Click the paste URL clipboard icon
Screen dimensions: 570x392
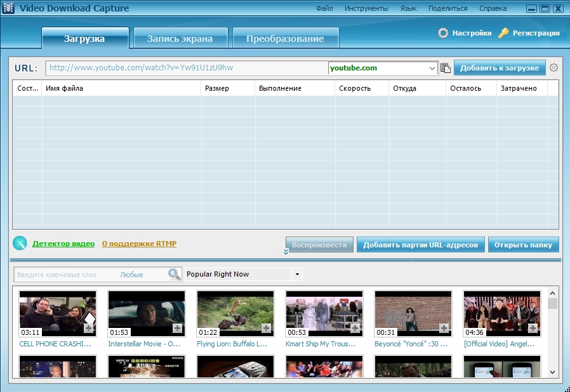point(446,68)
